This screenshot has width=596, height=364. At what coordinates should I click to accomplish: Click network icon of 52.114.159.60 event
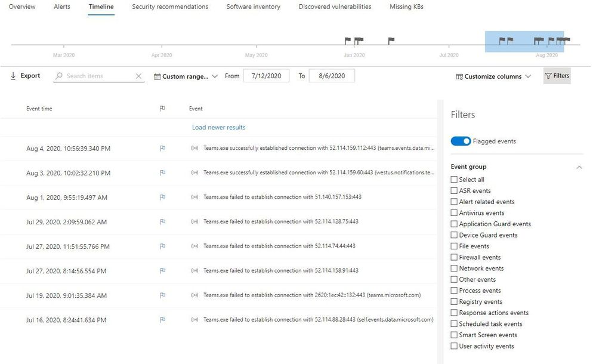[x=194, y=172]
